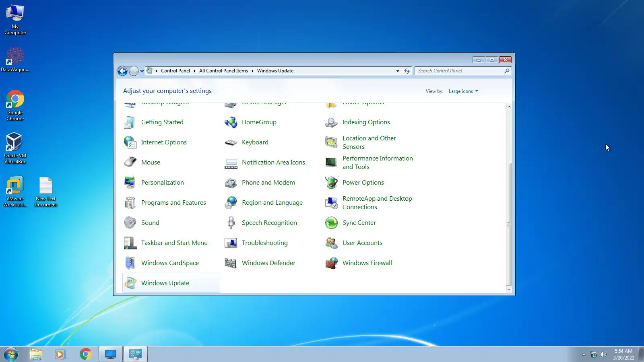The width and height of the screenshot is (644, 362).
Task: Open Performance Information and Tools icon
Action: point(331,162)
